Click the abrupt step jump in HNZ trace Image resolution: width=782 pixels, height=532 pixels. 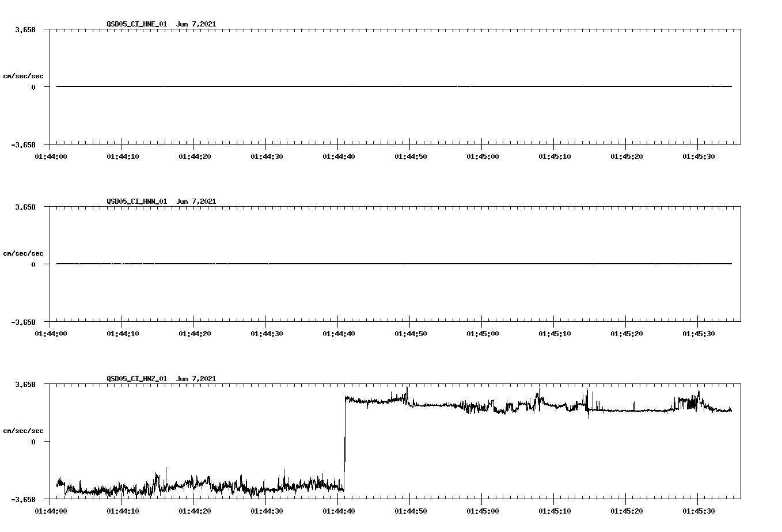tap(345, 443)
